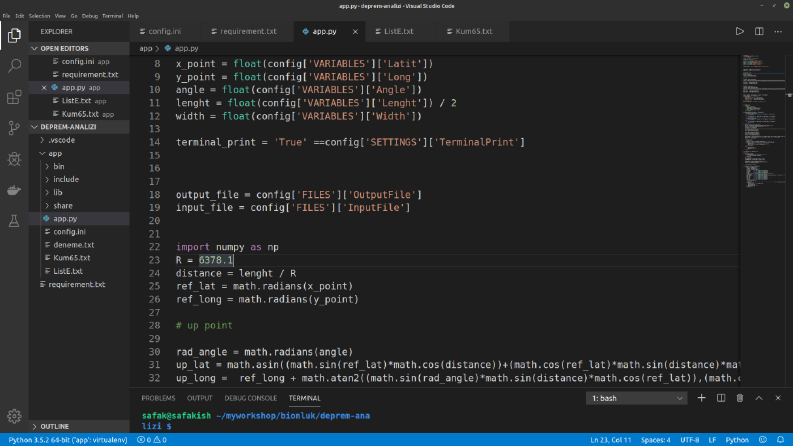This screenshot has width=793, height=446.
Task: Open the Manage gear settings icon
Action: pos(14,416)
